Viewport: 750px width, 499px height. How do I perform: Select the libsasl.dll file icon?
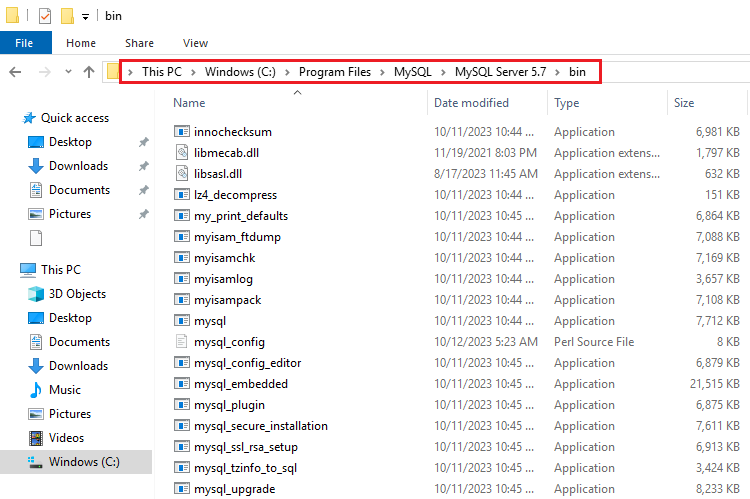(182, 174)
